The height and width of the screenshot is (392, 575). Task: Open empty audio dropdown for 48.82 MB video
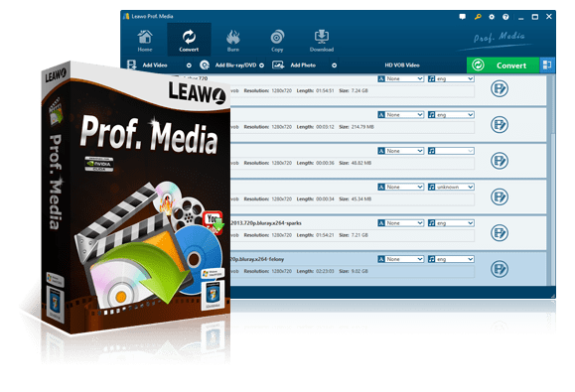click(451, 151)
